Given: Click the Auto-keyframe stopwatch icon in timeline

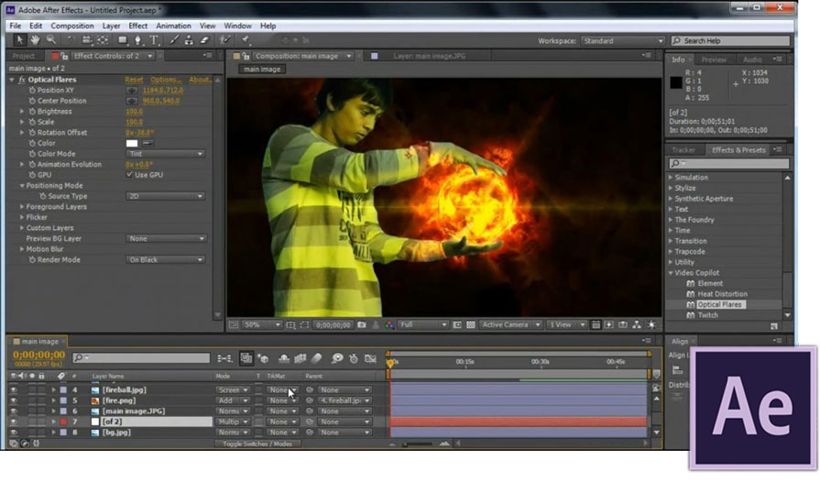Looking at the screenshot, I should point(354,358).
